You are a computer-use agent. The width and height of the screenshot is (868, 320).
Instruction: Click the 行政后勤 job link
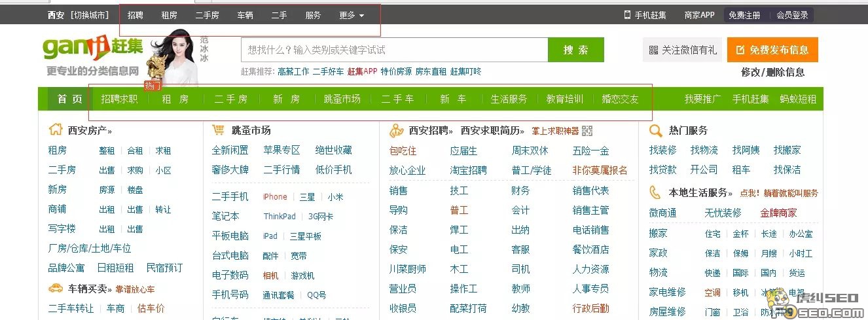pos(591,308)
